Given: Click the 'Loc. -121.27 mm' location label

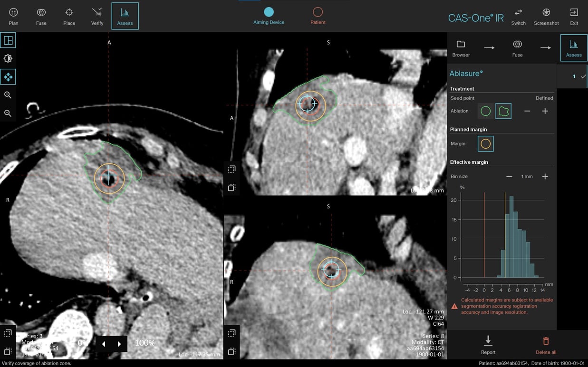Looking at the screenshot, I should (x=423, y=312).
